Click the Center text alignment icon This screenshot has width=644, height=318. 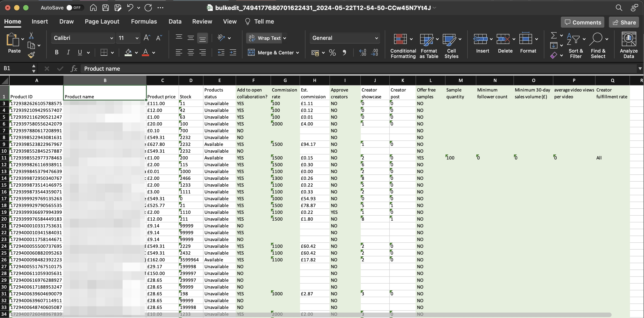click(x=191, y=53)
